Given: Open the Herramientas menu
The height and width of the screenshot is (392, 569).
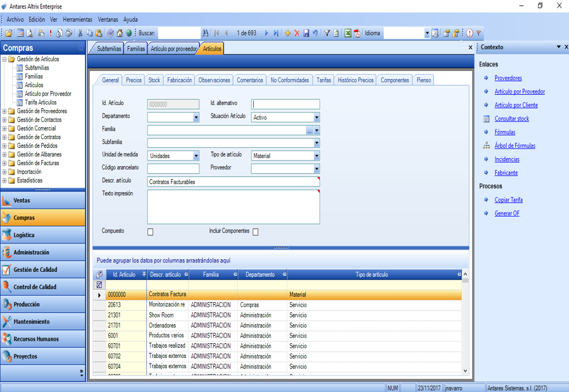Looking at the screenshot, I should pos(78,20).
